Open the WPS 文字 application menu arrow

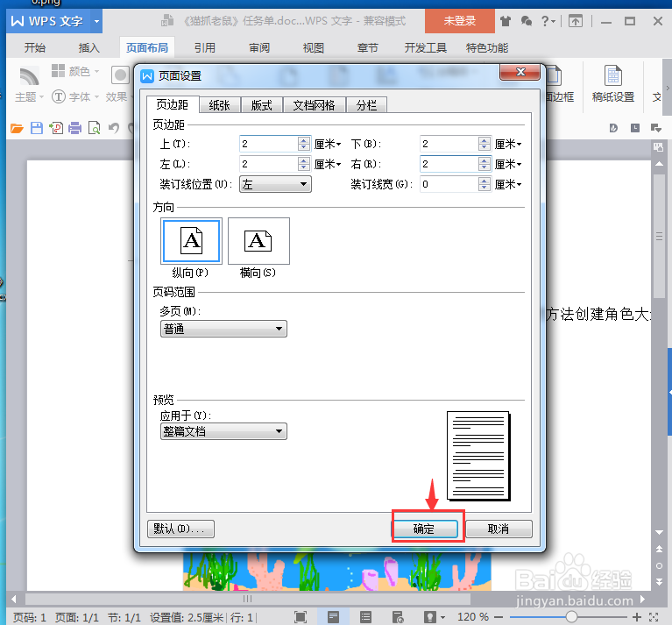[97, 21]
